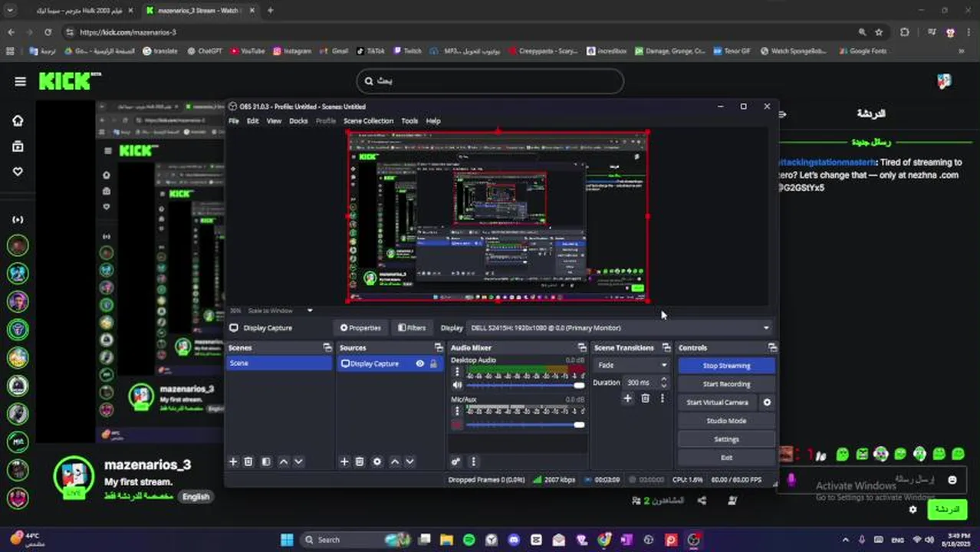Click the Windows Start button
980x552 pixels.
coord(287,540)
